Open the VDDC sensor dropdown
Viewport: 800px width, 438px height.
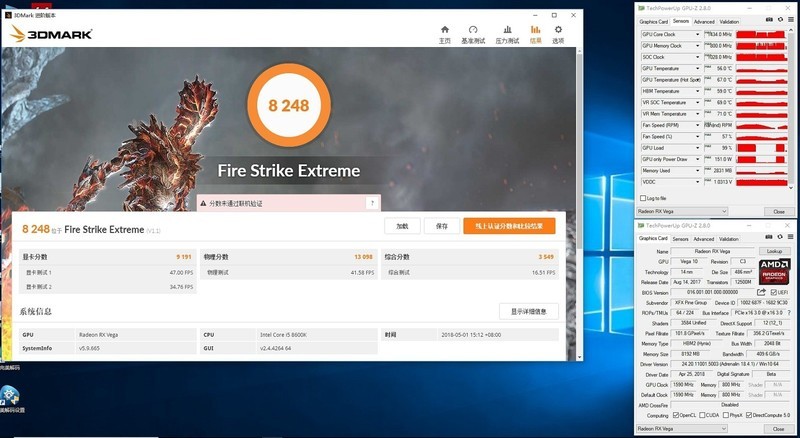click(x=697, y=182)
